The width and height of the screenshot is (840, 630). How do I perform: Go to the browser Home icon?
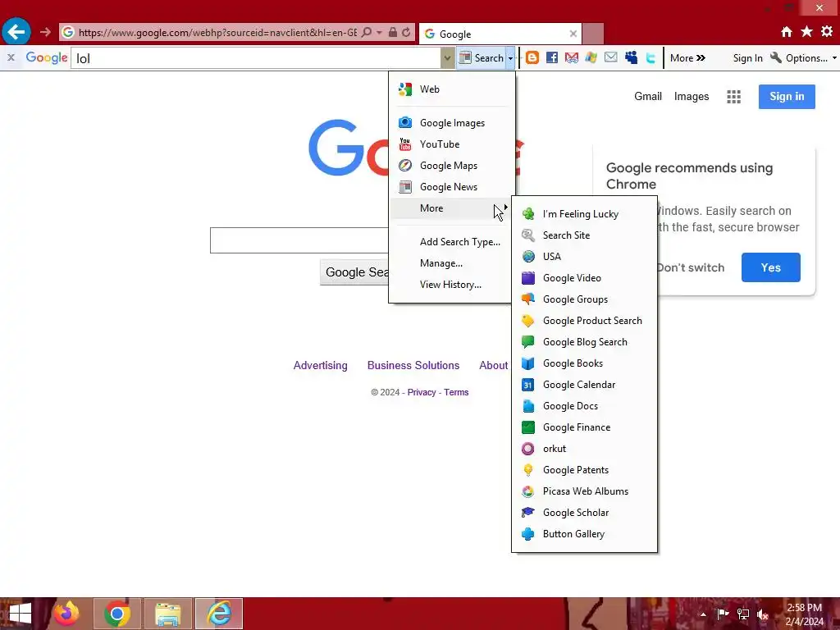click(x=787, y=32)
